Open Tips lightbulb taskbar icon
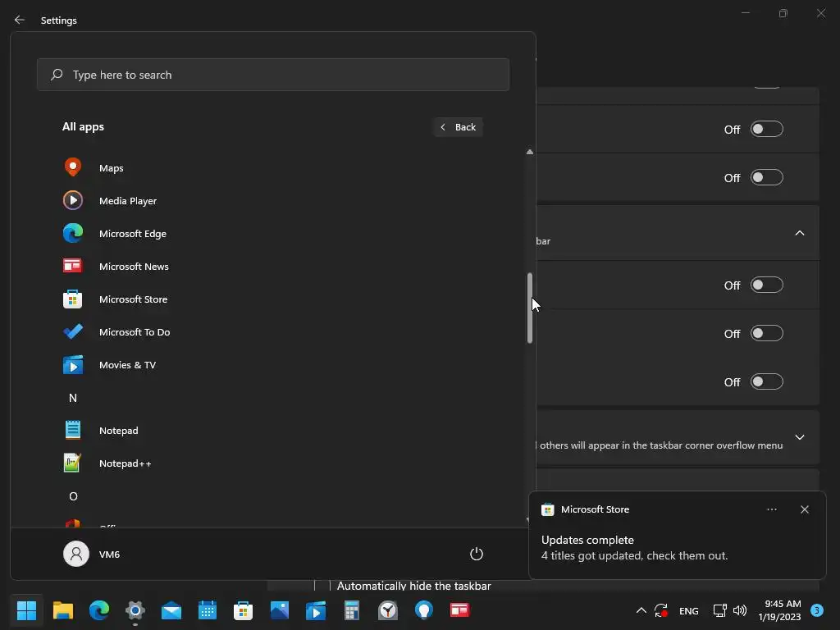 click(424, 610)
